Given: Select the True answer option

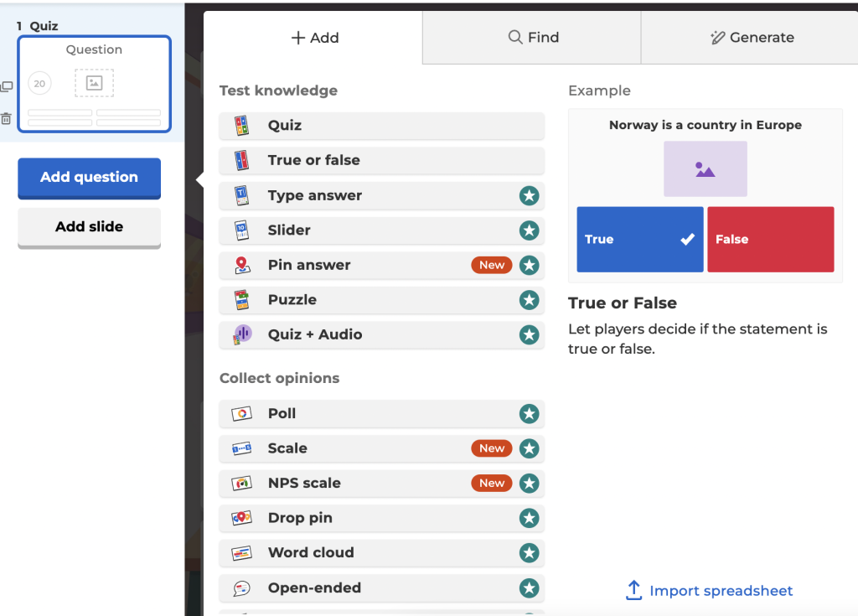Looking at the screenshot, I should [639, 240].
